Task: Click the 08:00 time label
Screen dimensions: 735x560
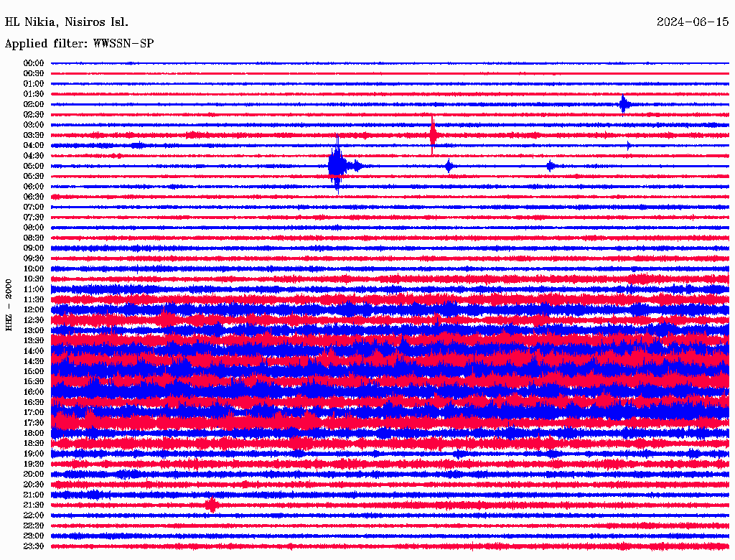Action: pos(33,228)
